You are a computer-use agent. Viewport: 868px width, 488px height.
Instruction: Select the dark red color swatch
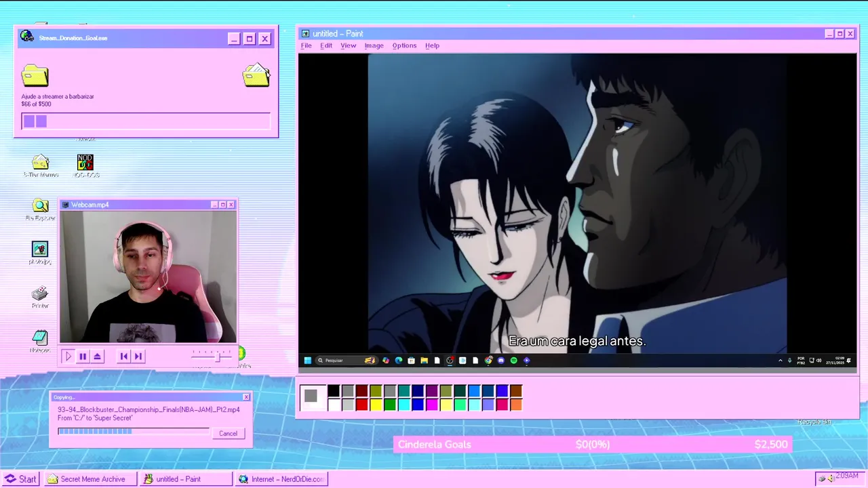(x=361, y=390)
